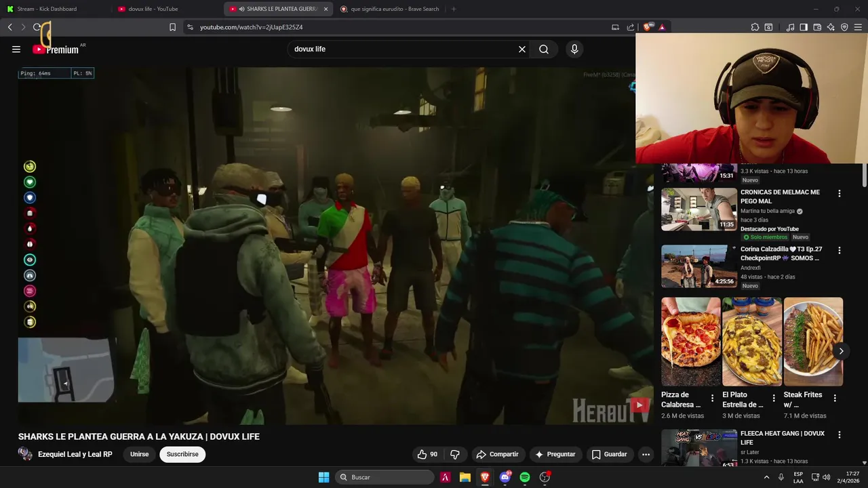Open Pizza de Calabresa short

(x=691, y=342)
